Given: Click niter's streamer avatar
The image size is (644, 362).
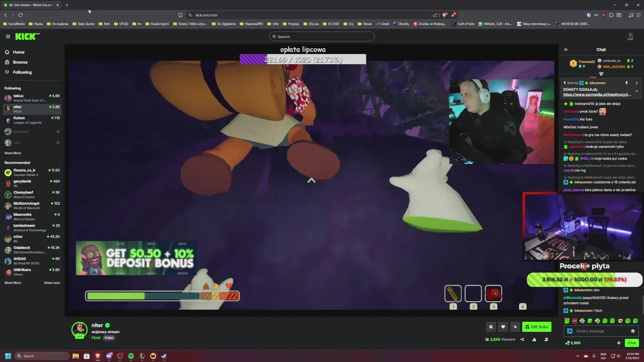Looking at the screenshot, I should [x=79, y=330].
